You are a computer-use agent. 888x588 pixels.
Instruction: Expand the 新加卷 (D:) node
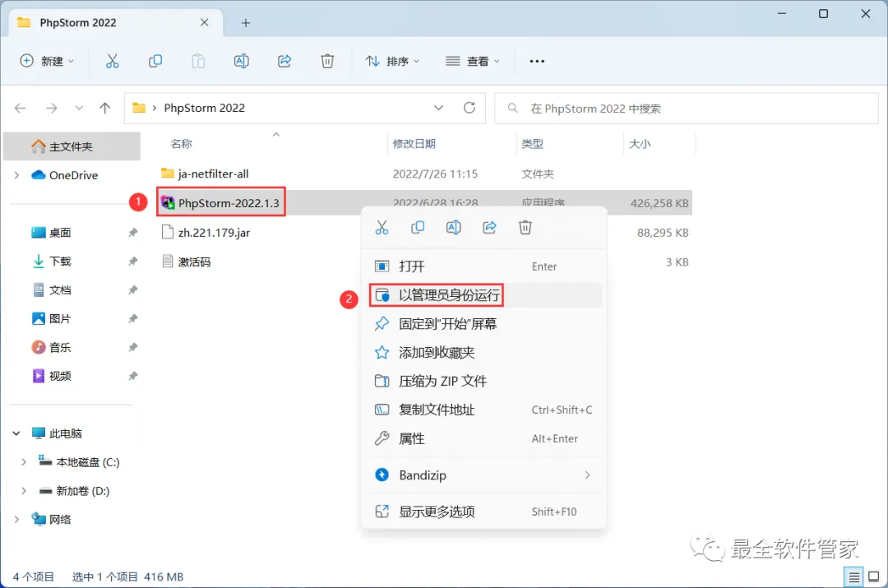[x=24, y=491]
